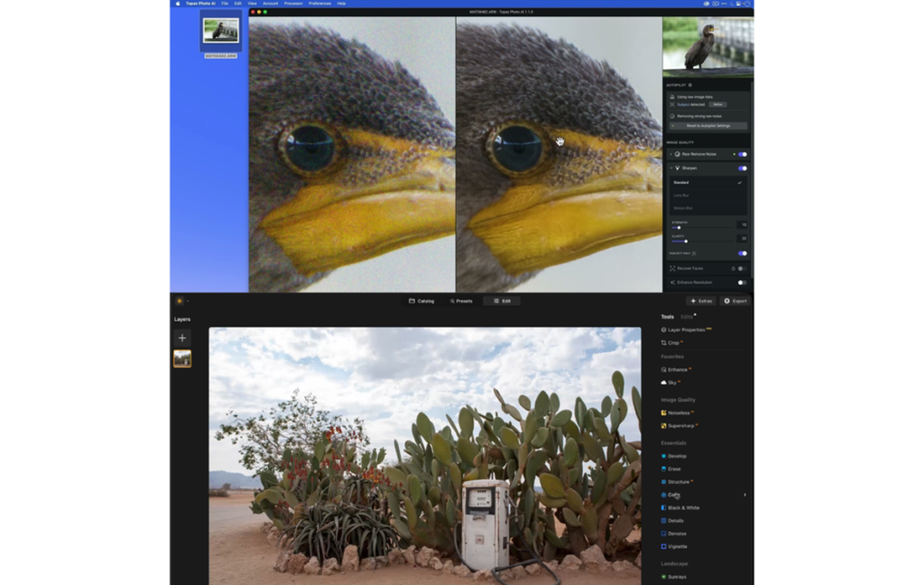The width and height of the screenshot is (924, 585).
Task: Toggle the Subject Only switch
Action: (743, 253)
